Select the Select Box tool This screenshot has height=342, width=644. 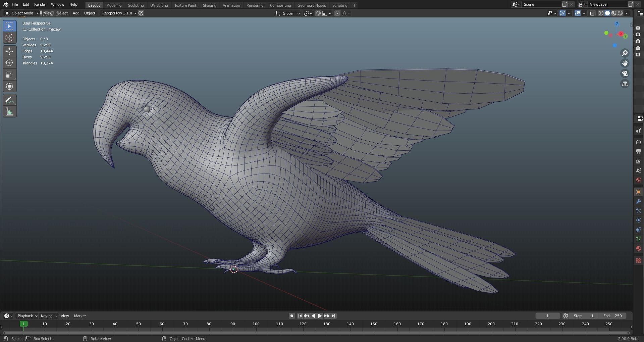[x=9, y=26]
